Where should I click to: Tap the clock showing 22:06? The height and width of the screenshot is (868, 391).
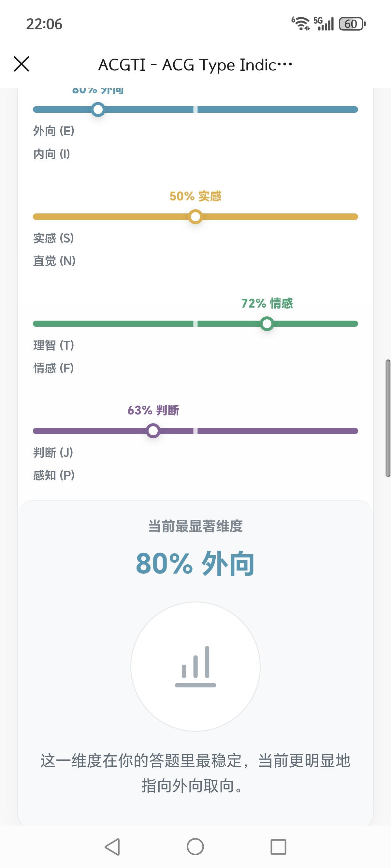click(43, 23)
